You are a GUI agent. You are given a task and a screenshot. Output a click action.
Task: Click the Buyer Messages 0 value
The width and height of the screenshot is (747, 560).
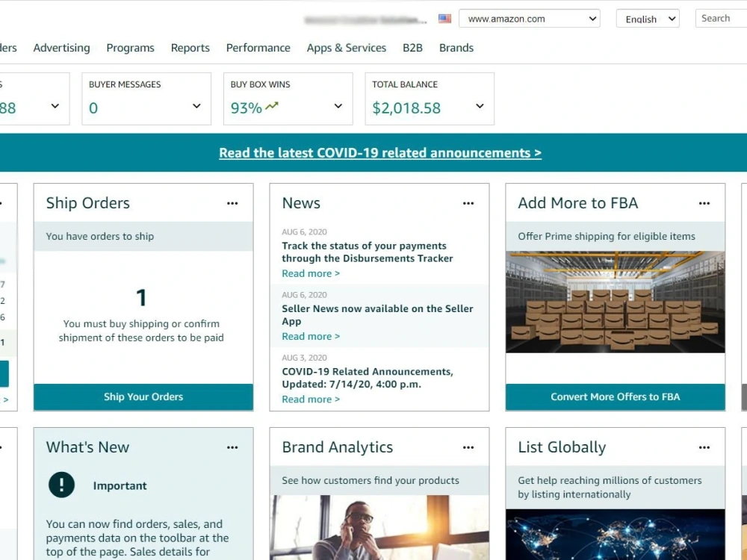pyautogui.click(x=93, y=108)
